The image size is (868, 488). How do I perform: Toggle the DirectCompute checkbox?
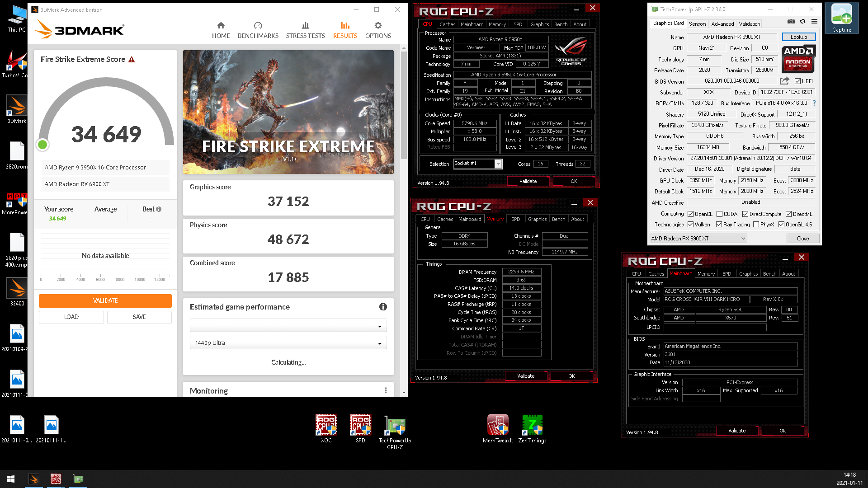(745, 214)
